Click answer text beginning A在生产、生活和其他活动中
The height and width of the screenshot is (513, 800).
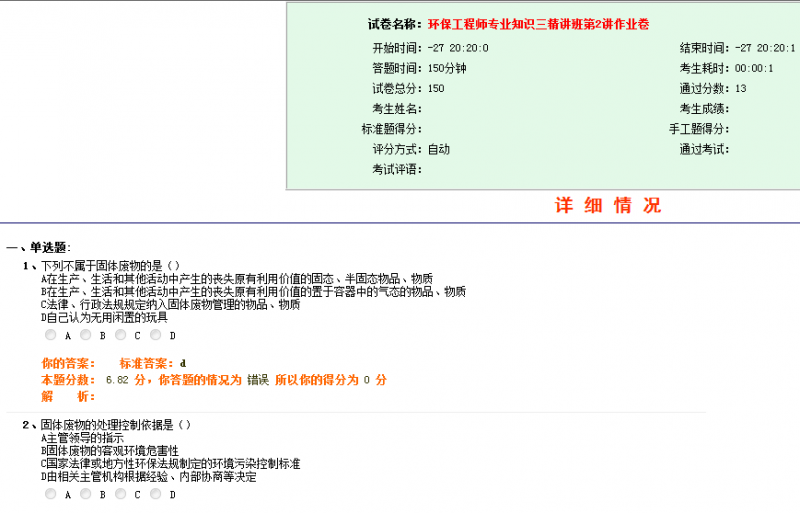[237, 279]
